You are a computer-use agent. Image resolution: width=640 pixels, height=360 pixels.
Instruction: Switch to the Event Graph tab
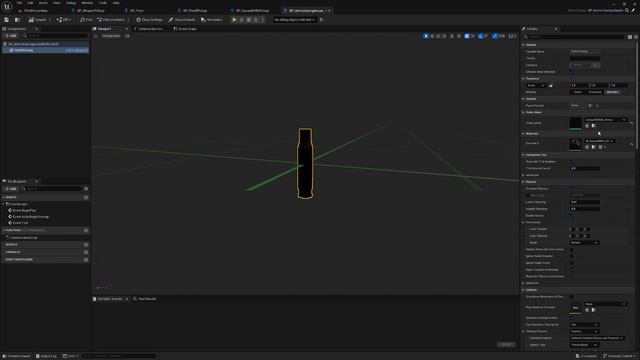pos(185,29)
